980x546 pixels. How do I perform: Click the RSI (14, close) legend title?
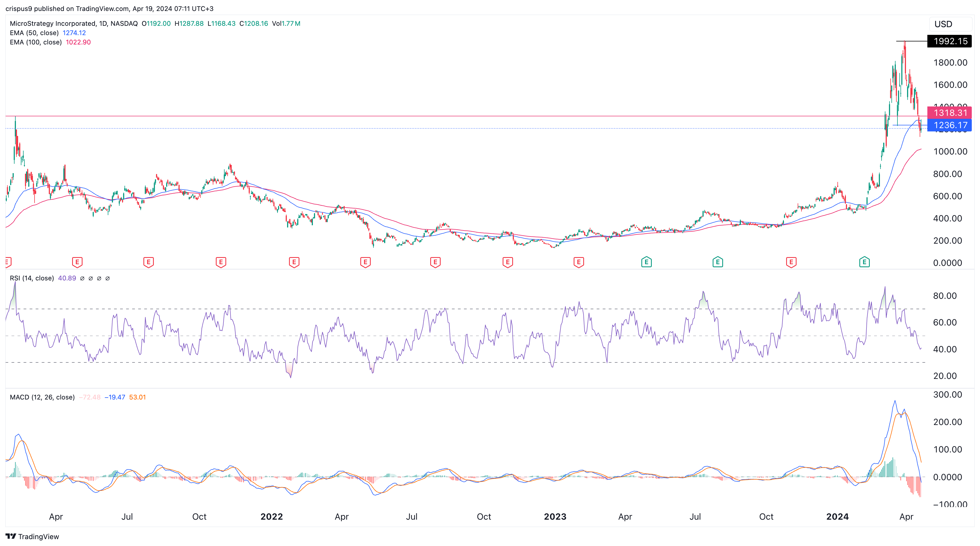point(32,278)
